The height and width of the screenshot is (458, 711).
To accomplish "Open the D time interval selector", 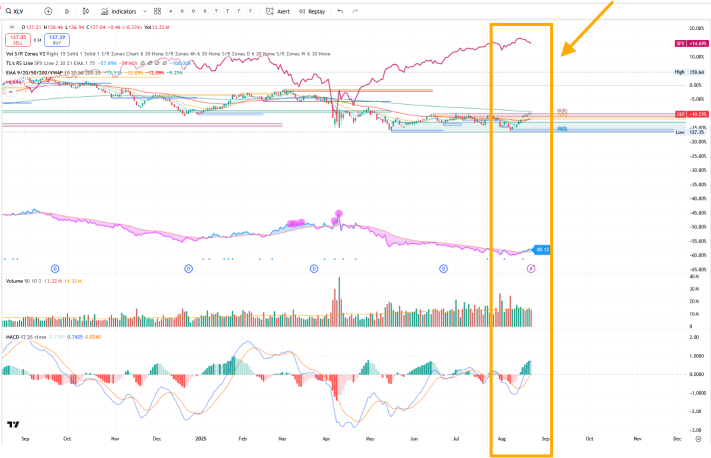I will pos(67,11).
